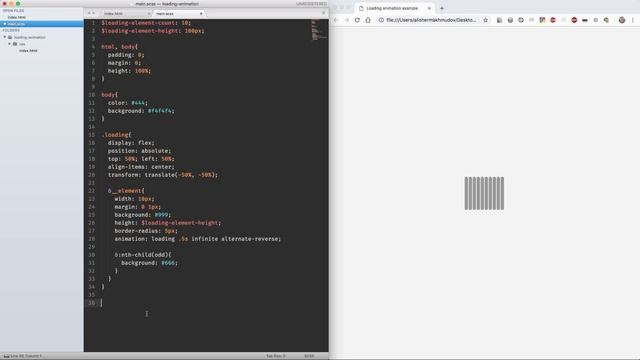Click the black bar-shaped extension icon
This screenshot has height=360, width=640.
click(585, 20)
